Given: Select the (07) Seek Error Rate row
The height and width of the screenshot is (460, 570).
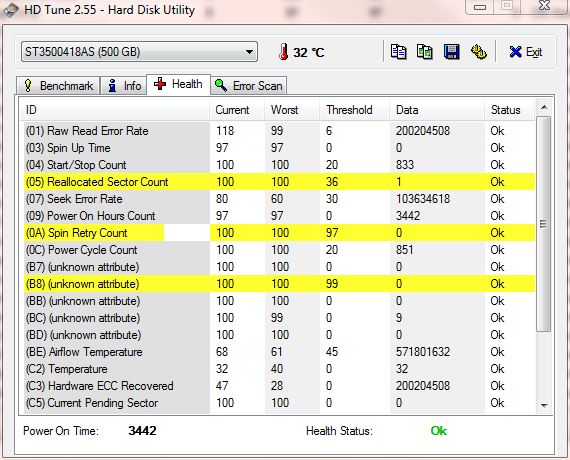Looking at the screenshot, I should [x=279, y=199].
